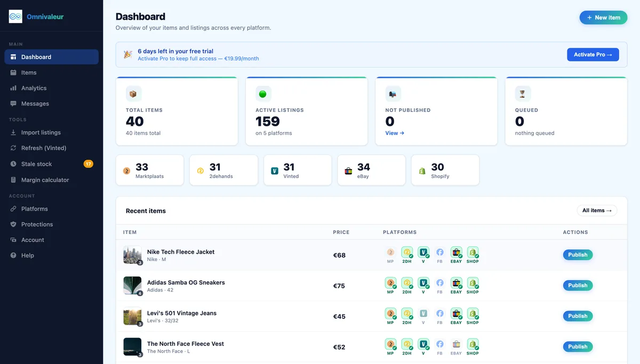This screenshot has height=364, width=640.
Task: Toggle EBAY platform on Adidas Samba row
Action: [x=456, y=286]
